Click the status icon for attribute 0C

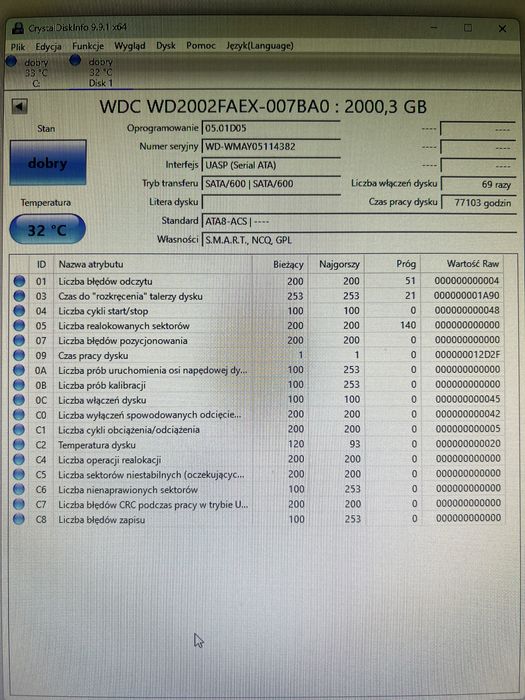pos(19,400)
